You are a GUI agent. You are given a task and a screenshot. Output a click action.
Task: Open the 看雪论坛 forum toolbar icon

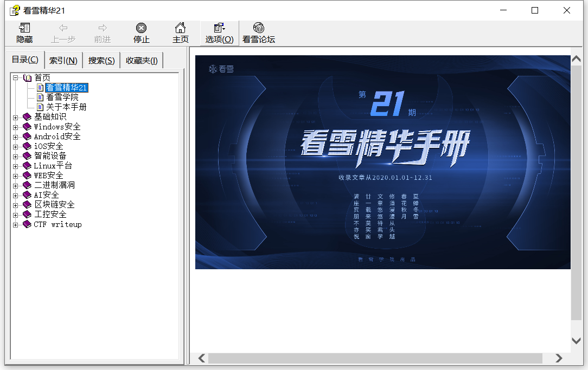tap(259, 28)
